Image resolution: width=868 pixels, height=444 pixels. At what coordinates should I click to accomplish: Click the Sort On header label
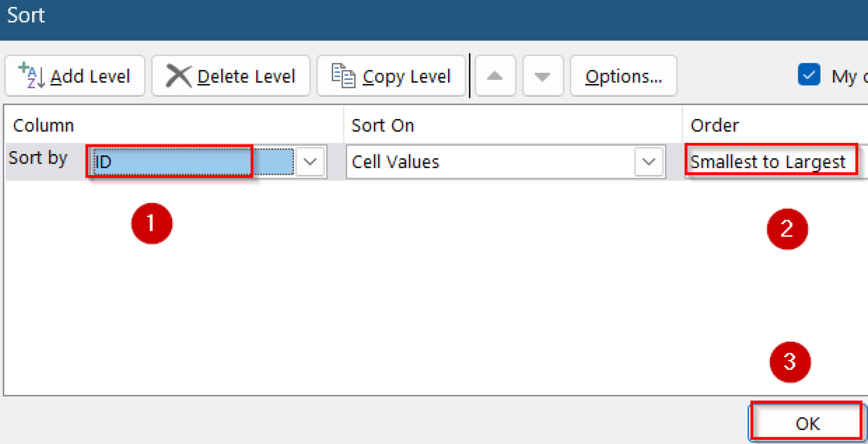tap(383, 125)
